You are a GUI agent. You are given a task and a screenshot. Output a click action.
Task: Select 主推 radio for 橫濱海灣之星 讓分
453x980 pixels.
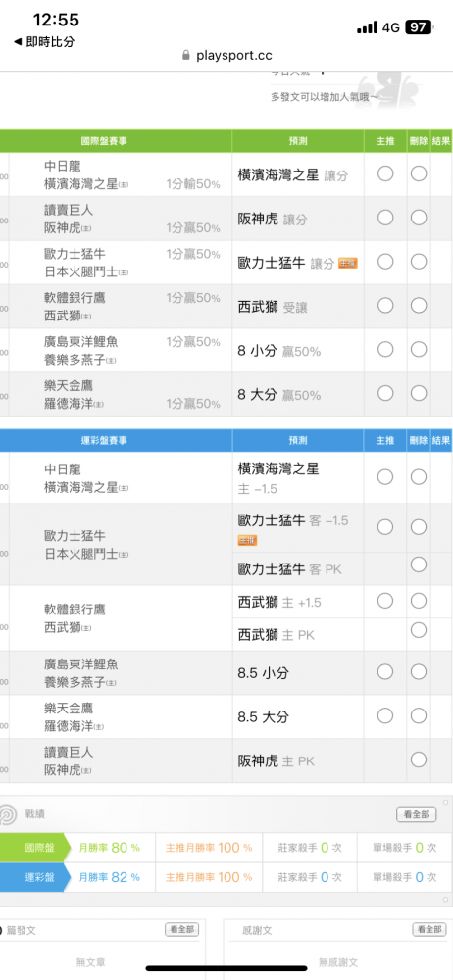click(385, 173)
